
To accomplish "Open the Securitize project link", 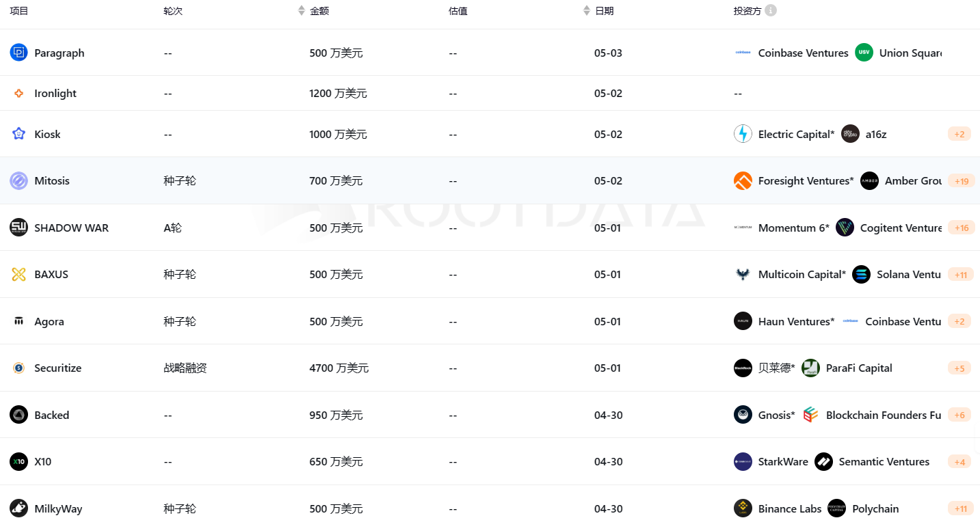I will click(x=58, y=368).
